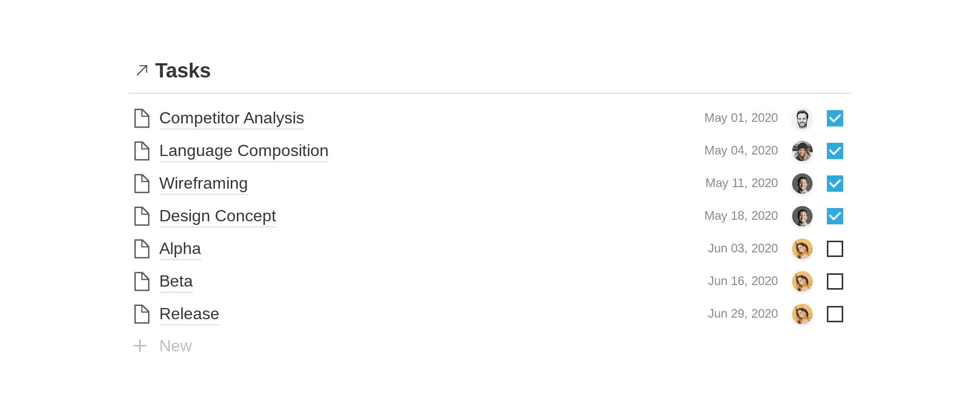Click the plus icon next to New
This screenshot has width=980, height=411.
click(140, 346)
